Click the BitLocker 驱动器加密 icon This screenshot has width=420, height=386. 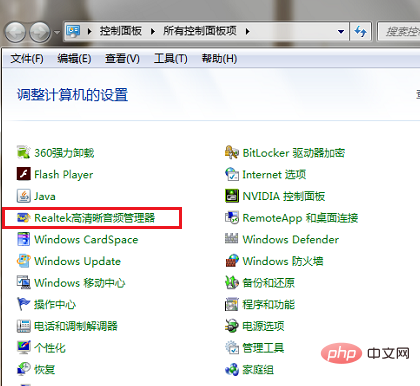(x=232, y=153)
